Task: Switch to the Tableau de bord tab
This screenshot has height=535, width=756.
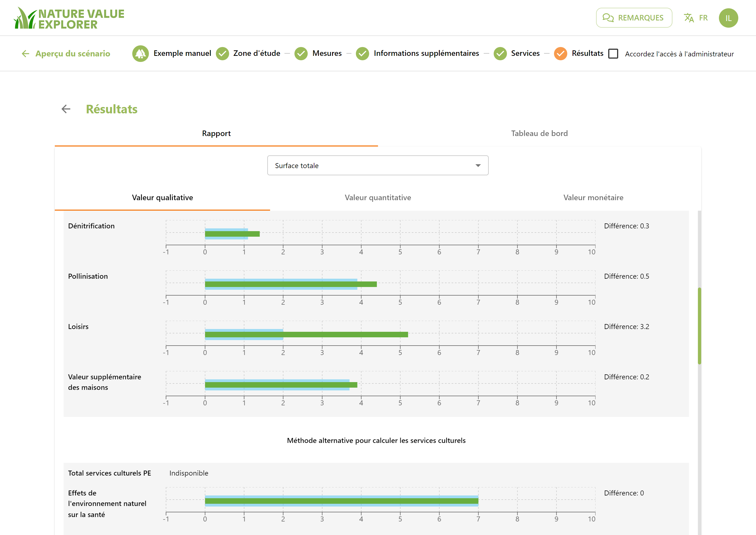Action: tap(539, 134)
